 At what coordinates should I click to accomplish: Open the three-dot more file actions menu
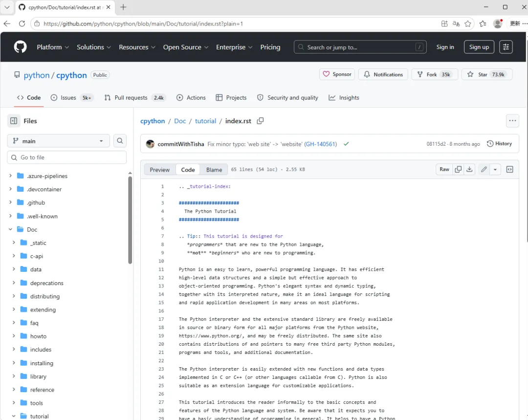tap(512, 121)
